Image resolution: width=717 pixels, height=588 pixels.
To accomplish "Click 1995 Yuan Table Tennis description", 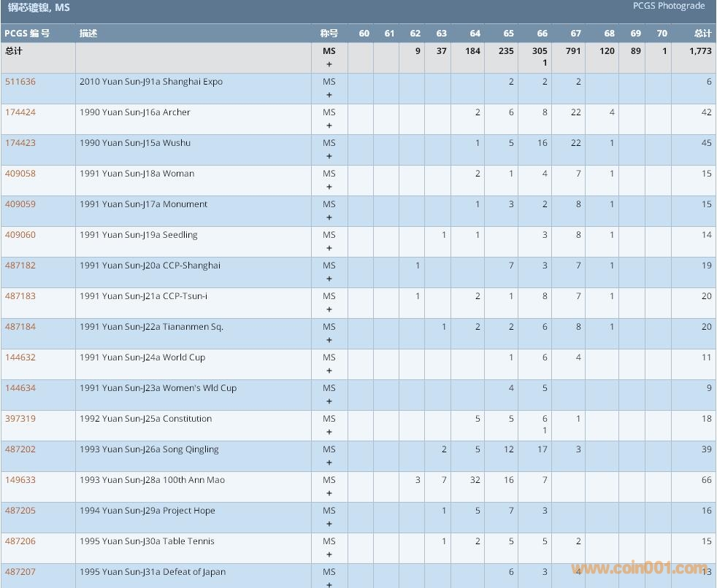I will [x=147, y=541].
